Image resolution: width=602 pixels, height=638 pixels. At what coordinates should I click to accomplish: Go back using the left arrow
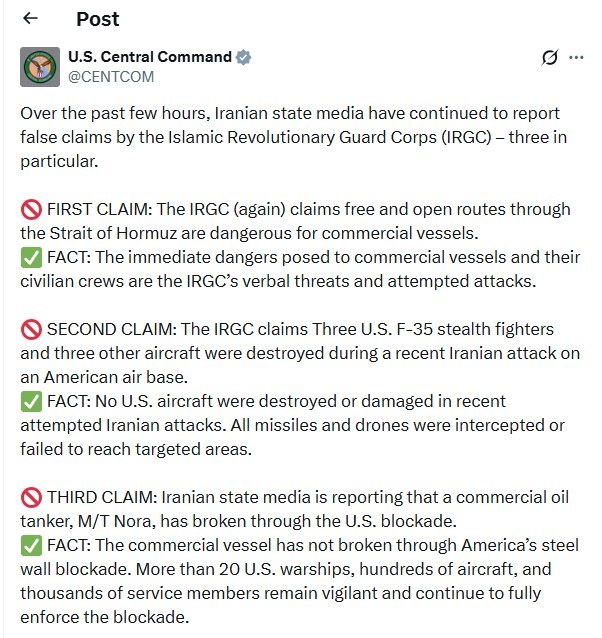pos(31,18)
